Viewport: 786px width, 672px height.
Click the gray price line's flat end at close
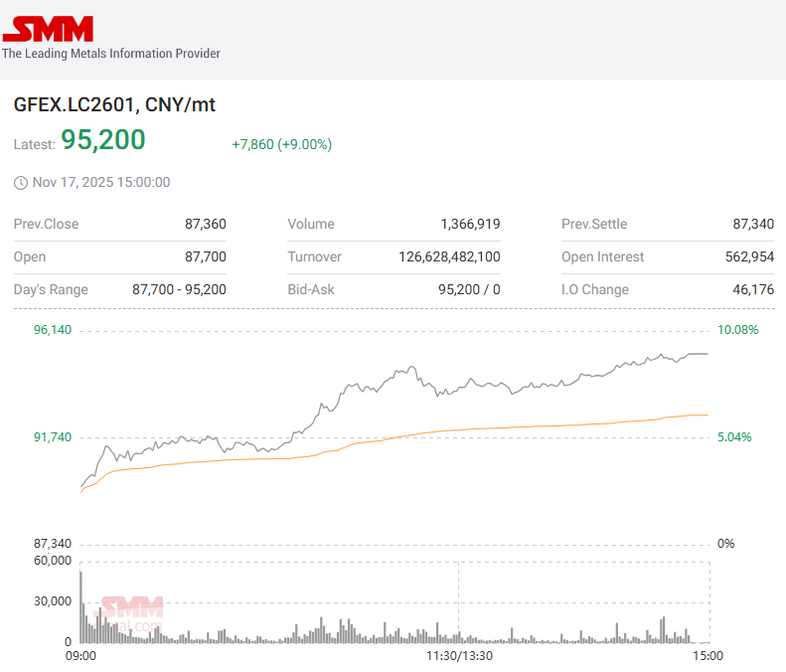pos(700,354)
